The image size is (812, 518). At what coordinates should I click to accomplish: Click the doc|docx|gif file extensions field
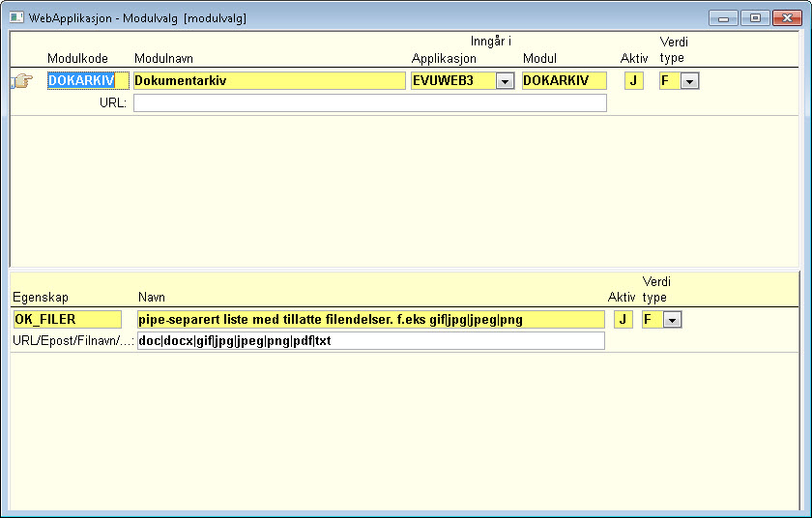pyautogui.click(x=371, y=340)
